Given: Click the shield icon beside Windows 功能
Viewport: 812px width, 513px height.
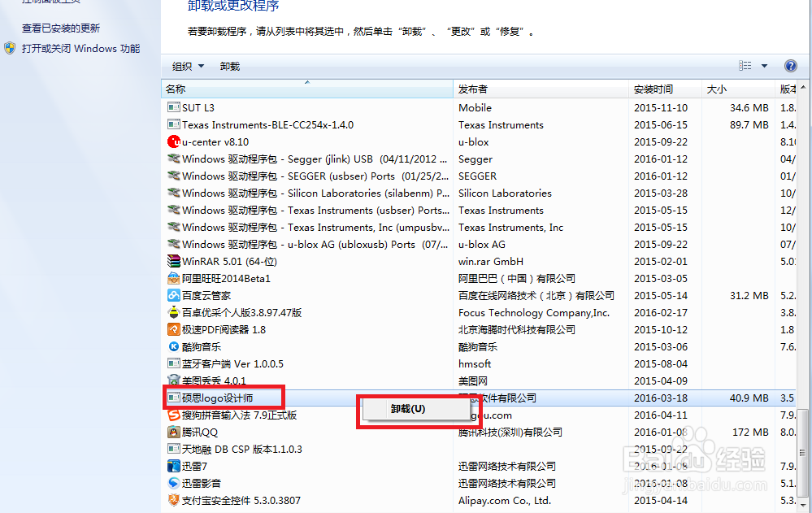Looking at the screenshot, I should point(9,48).
